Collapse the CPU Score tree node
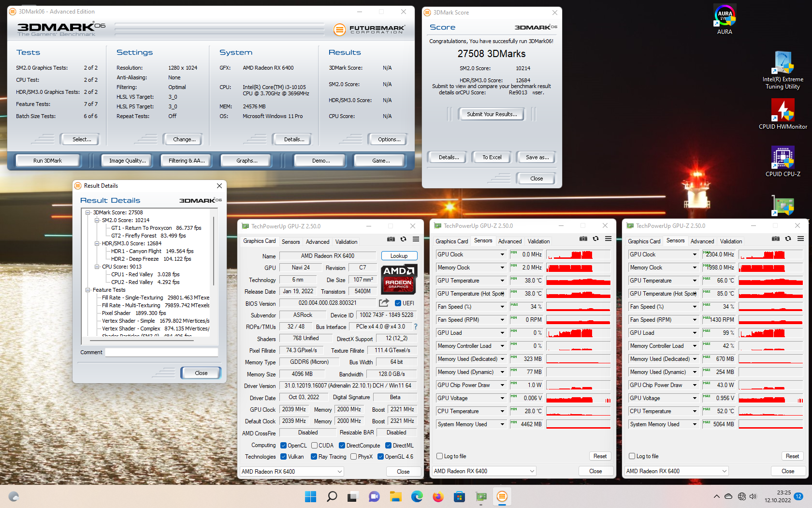This screenshot has height=508, width=812. (97, 267)
